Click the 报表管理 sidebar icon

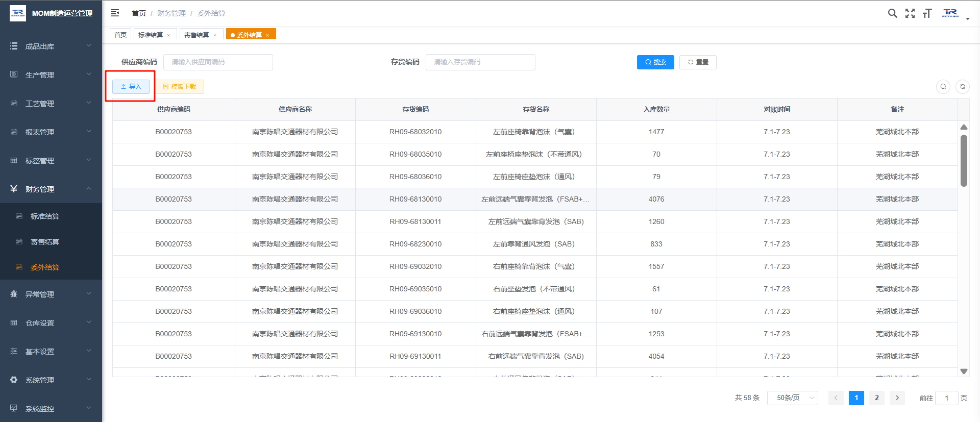(x=14, y=132)
